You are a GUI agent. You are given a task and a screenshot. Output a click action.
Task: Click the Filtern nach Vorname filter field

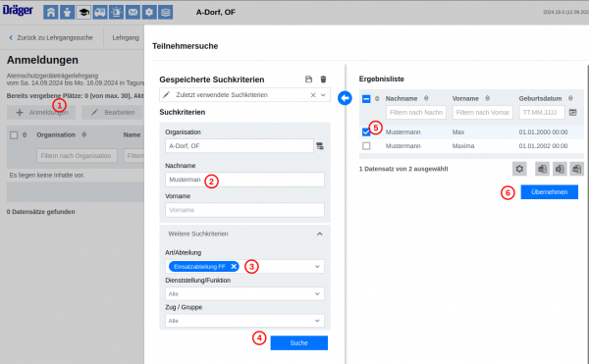[x=482, y=112]
